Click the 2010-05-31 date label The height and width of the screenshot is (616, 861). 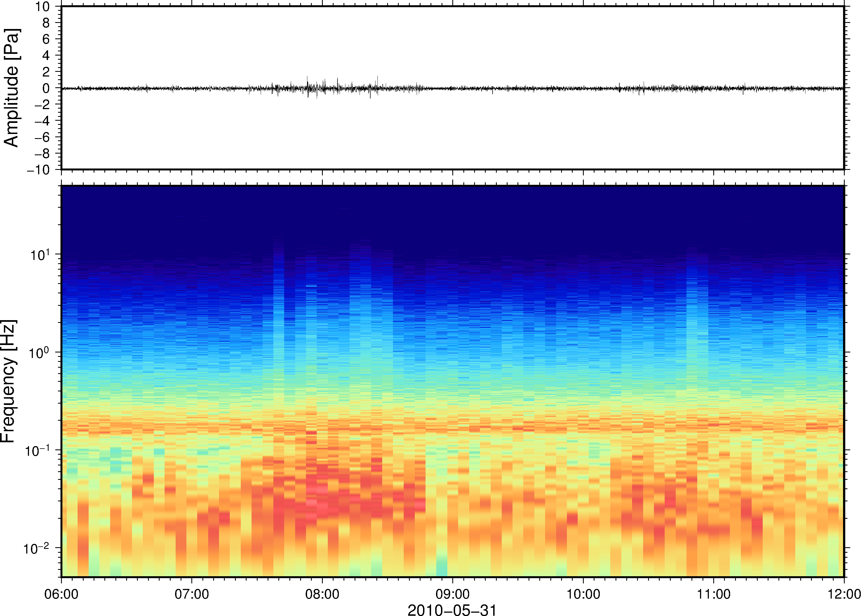click(x=452, y=610)
